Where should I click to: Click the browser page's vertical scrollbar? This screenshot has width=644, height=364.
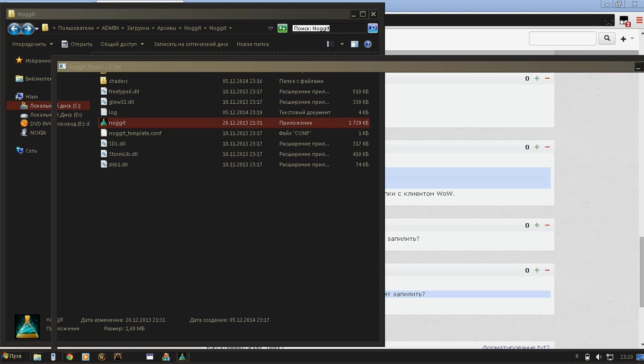tap(641, 272)
